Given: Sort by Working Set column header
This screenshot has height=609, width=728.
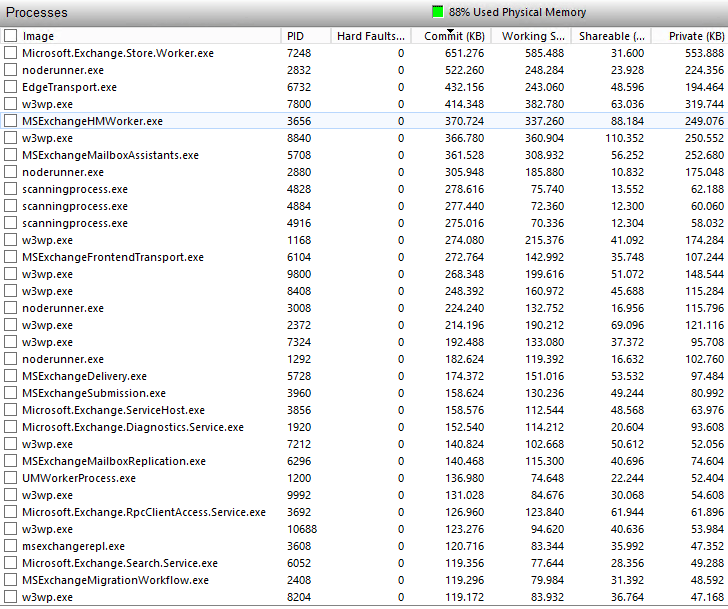Looking at the screenshot, I should 533,36.
